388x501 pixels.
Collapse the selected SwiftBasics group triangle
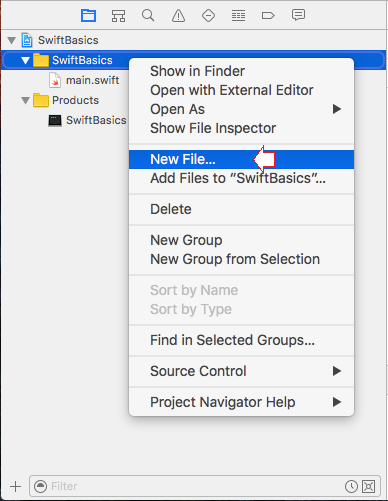25,60
